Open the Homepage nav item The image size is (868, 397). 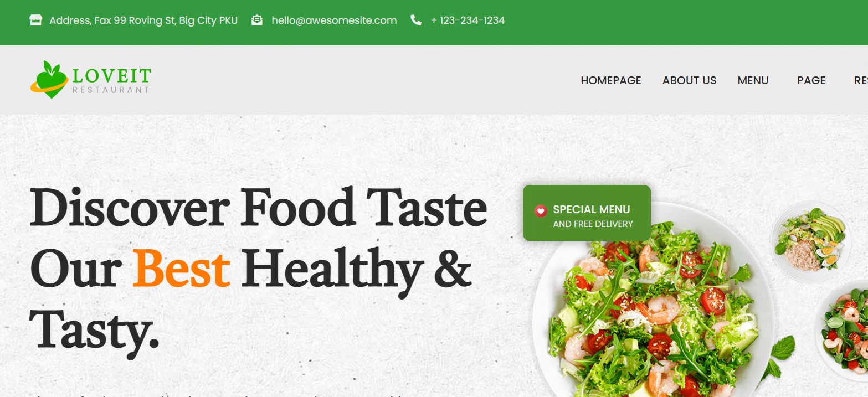pos(611,80)
